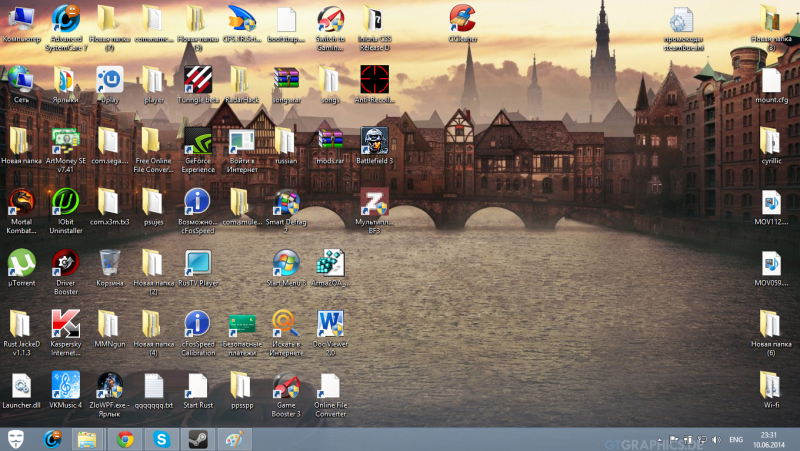Open Start Menu 8 shortcut

coord(286,263)
